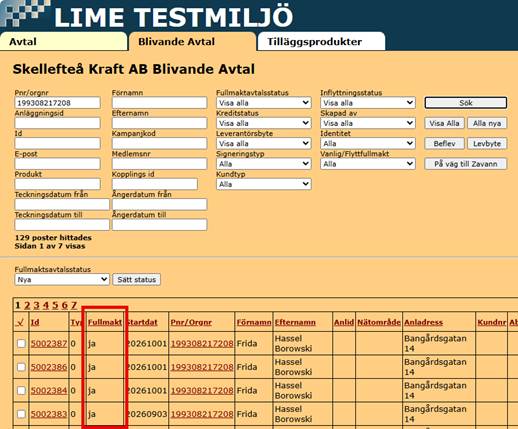Open the Vanlig/Flyttfullmakt dropdown
This screenshot has width=518, height=429.
(x=368, y=164)
